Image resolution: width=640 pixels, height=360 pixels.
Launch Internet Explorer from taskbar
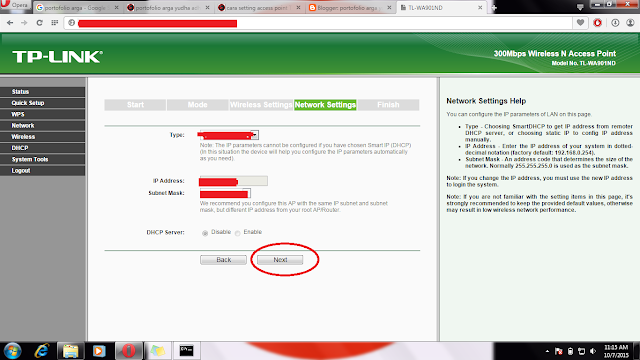pyautogui.click(x=42, y=351)
